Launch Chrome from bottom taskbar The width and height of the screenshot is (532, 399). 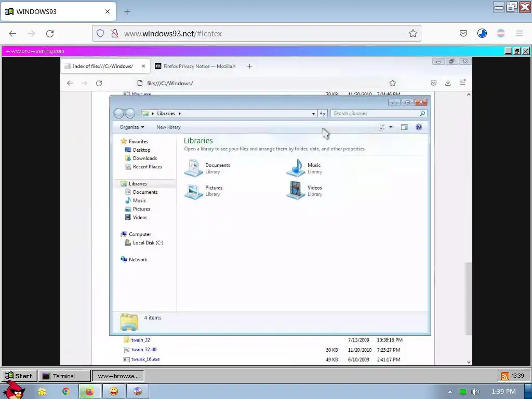pyautogui.click(x=66, y=392)
